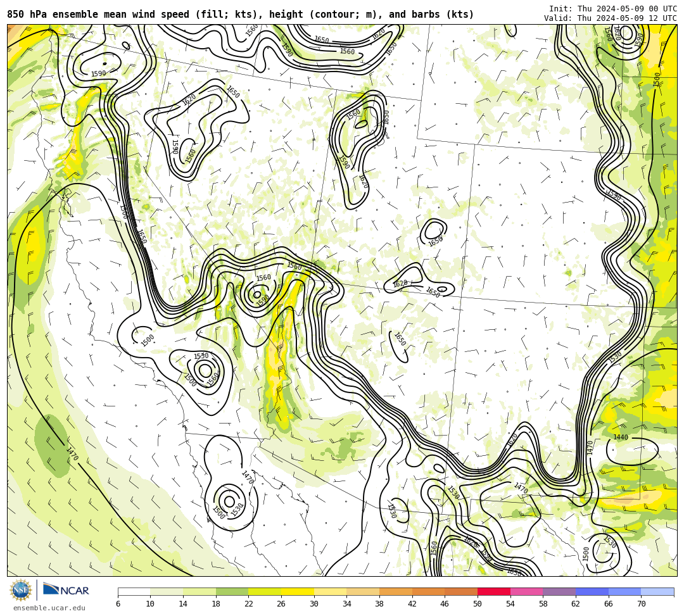
Task: Select the red 50–54 kts colorbar segment
Action: pyautogui.click(x=494, y=591)
